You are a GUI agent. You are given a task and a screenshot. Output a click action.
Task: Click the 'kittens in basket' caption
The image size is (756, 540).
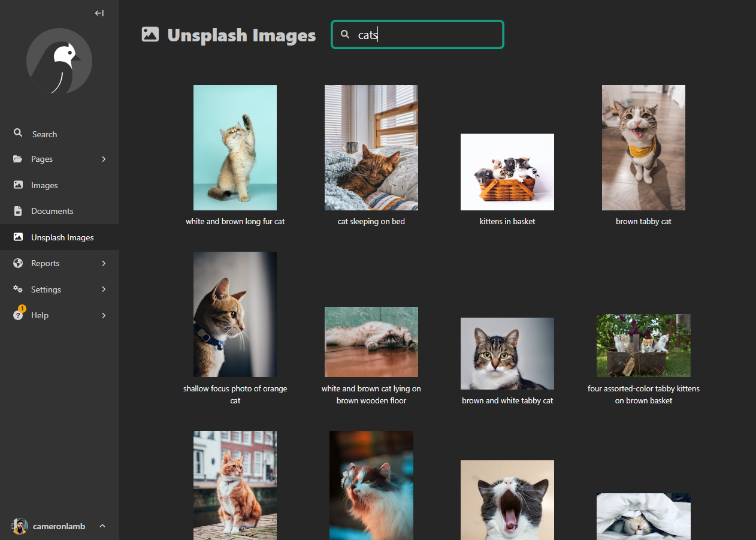[507, 221]
